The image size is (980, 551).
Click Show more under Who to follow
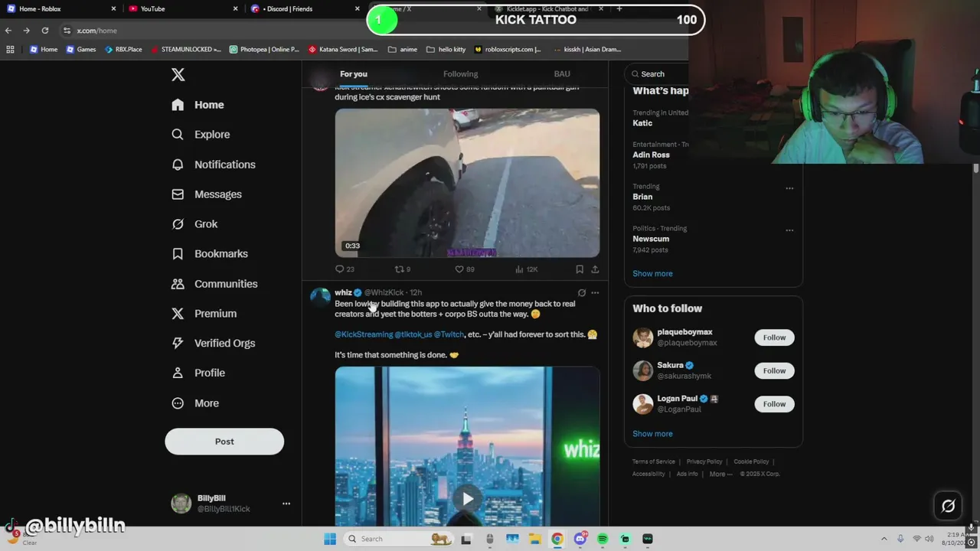(x=652, y=434)
